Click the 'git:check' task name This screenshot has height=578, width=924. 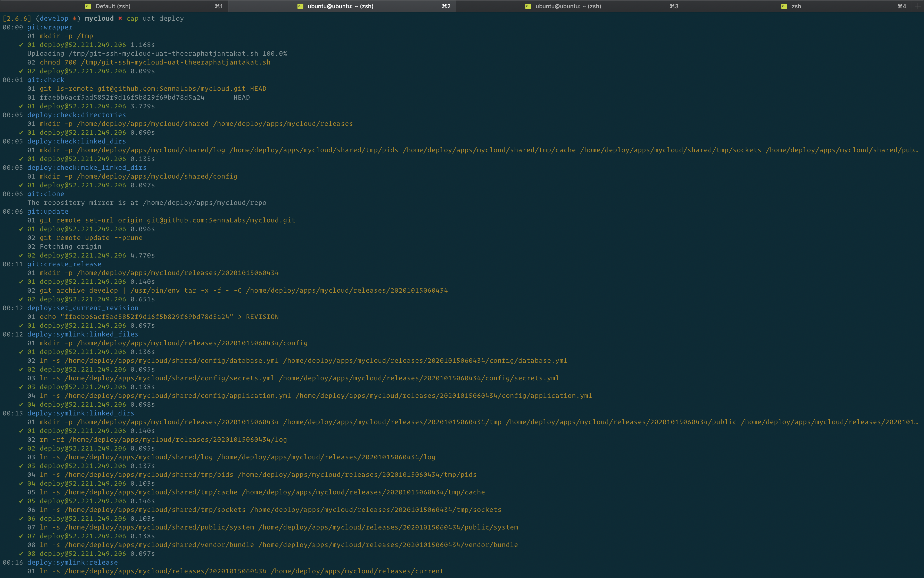coord(46,80)
